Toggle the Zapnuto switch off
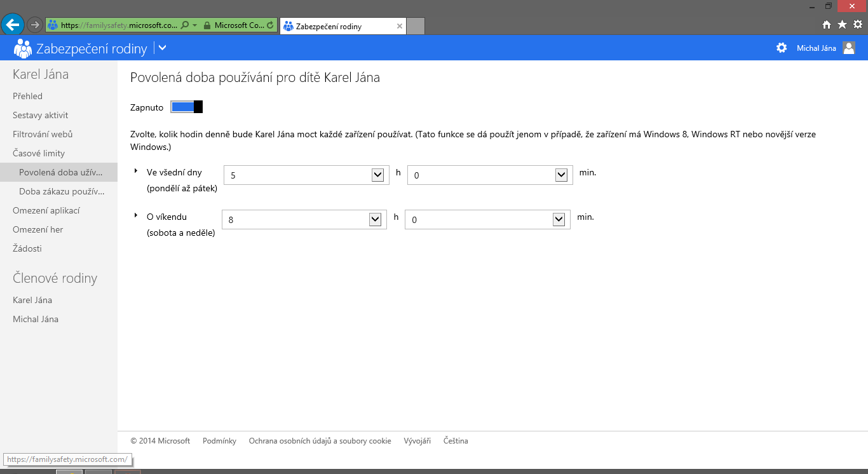 coord(187,107)
